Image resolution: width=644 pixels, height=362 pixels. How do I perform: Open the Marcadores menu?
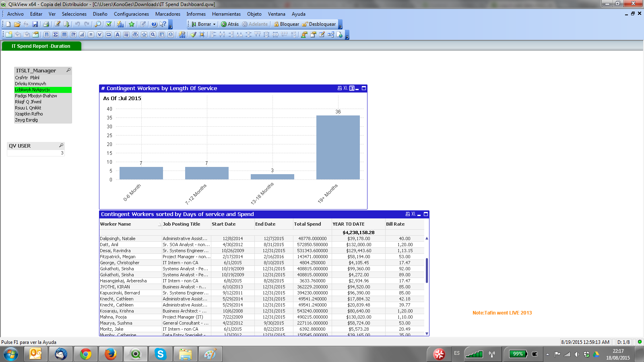(168, 14)
